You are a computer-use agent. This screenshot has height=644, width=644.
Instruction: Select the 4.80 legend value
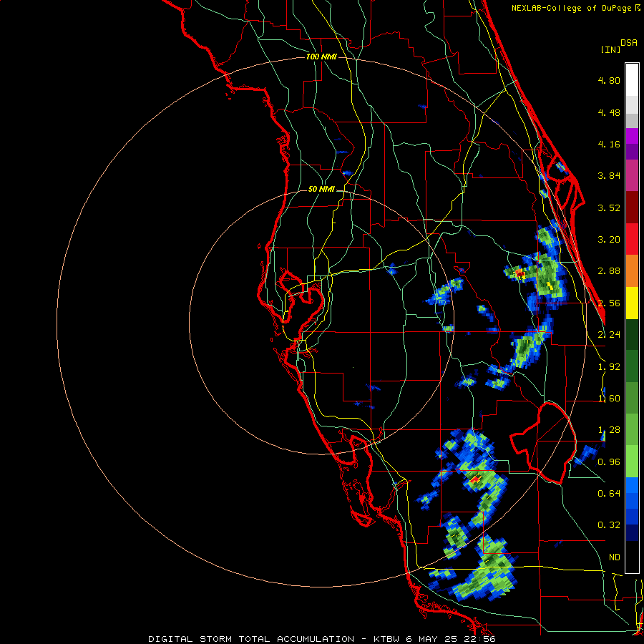point(609,80)
